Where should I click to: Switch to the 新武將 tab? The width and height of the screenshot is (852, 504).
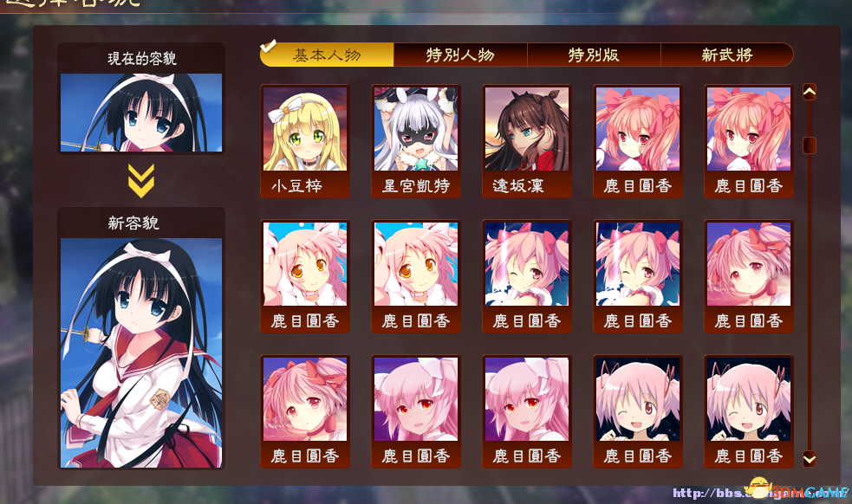click(726, 55)
